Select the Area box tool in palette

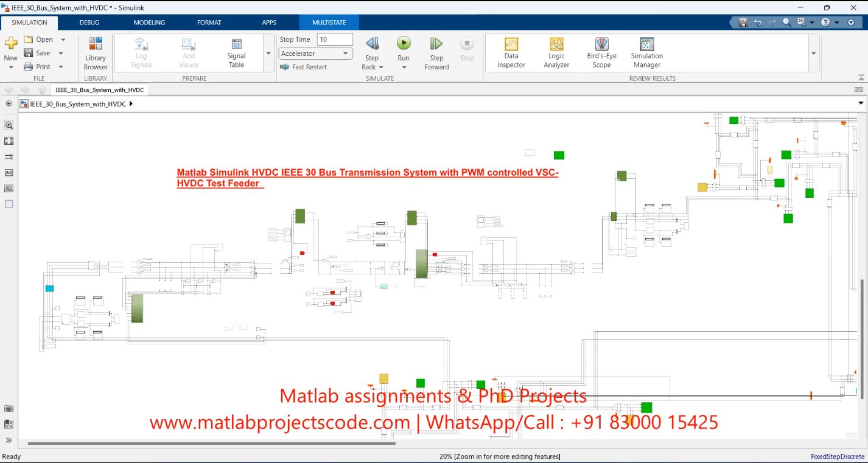click(x=9, y=204)
